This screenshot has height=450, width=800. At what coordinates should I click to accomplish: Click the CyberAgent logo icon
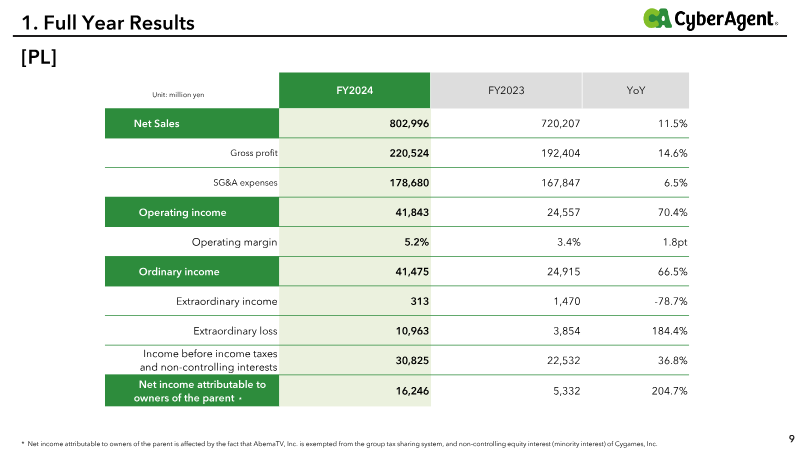coord(657,18)
